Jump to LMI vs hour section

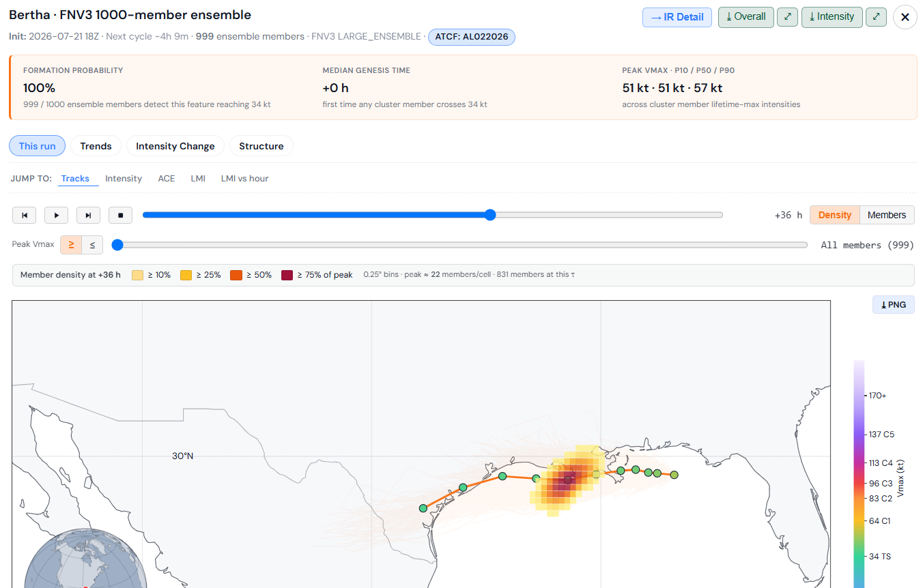pyautogui.click(x=245, y=179)
